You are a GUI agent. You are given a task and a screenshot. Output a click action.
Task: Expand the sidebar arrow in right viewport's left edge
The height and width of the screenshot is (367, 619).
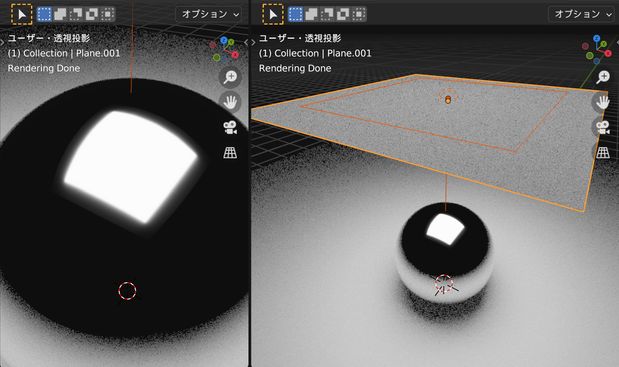click(x=253, y=43)
